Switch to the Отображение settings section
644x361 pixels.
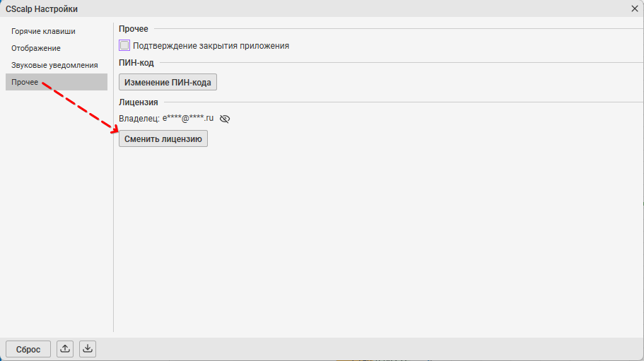[x=57, y=48]
